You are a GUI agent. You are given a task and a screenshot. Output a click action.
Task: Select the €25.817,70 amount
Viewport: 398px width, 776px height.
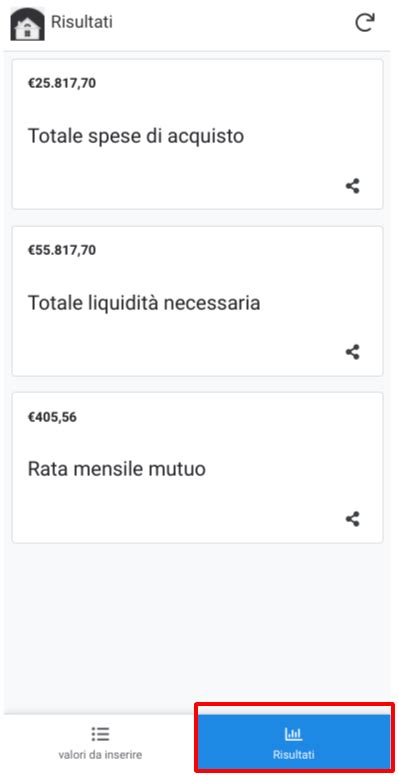(x=62, y=83)
